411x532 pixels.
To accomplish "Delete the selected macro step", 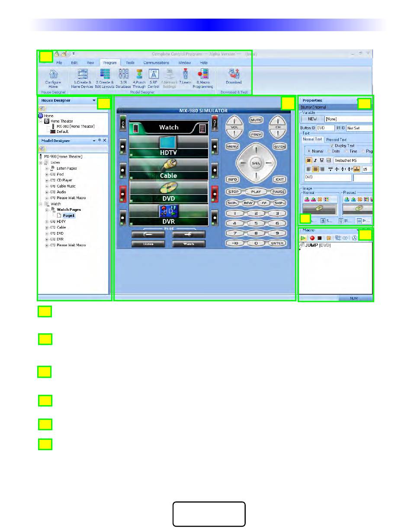I will point(328,238).
